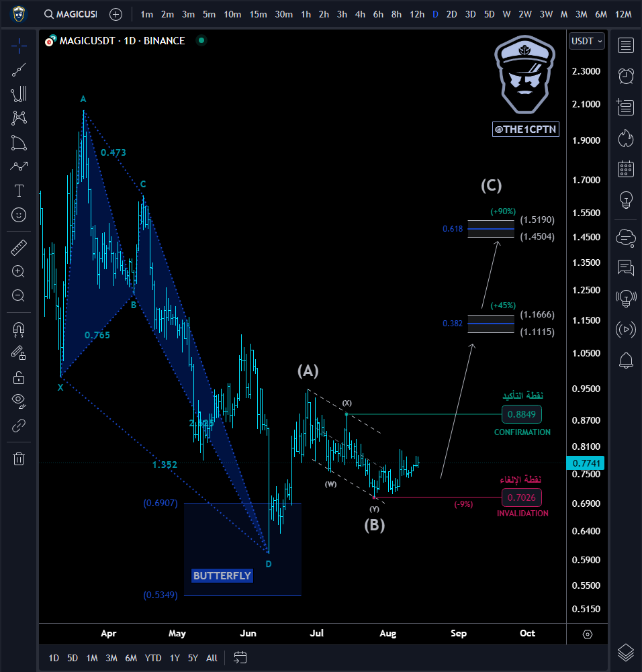Image resolution: width=642 pixels, height=672 pixels.
Task: Select the D daily timeframe
Action: (x=435, y=15)
